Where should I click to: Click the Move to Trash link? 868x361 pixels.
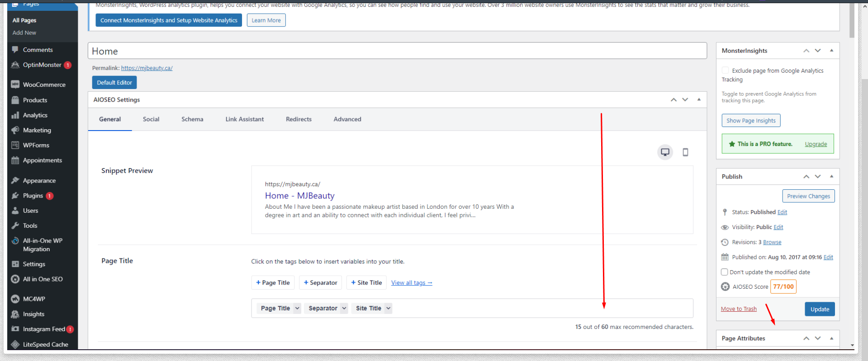tap(739, 309)
